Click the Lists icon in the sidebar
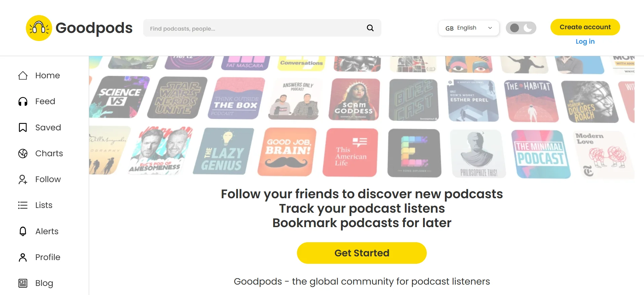Image resolution: width=644 pixels, height=295 pixels. point(22,205)
